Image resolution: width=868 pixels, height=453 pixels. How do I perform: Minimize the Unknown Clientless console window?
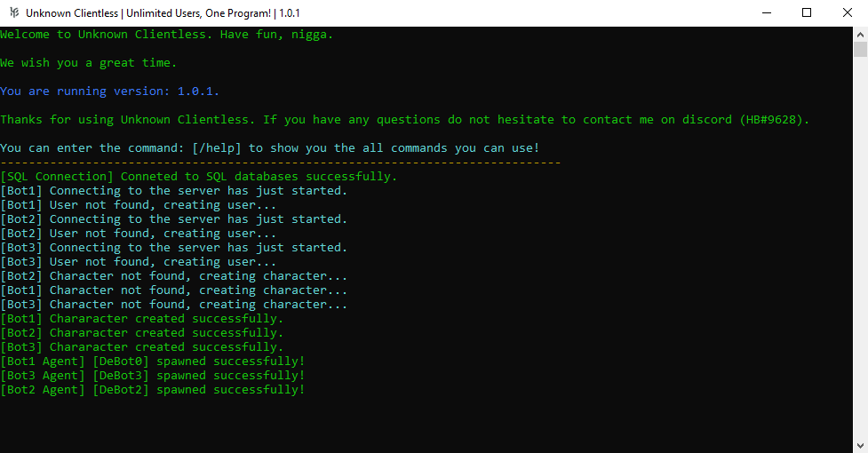pyautogui.click(x=767, y=12)
